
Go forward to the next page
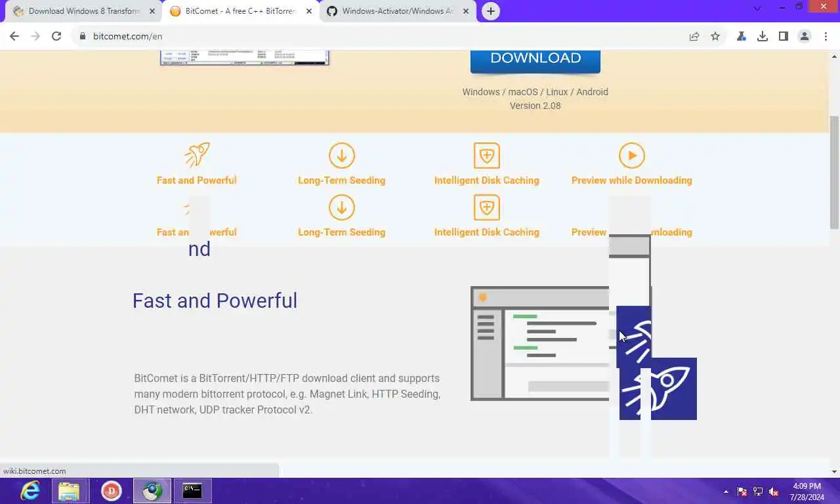tap(35, 37)
